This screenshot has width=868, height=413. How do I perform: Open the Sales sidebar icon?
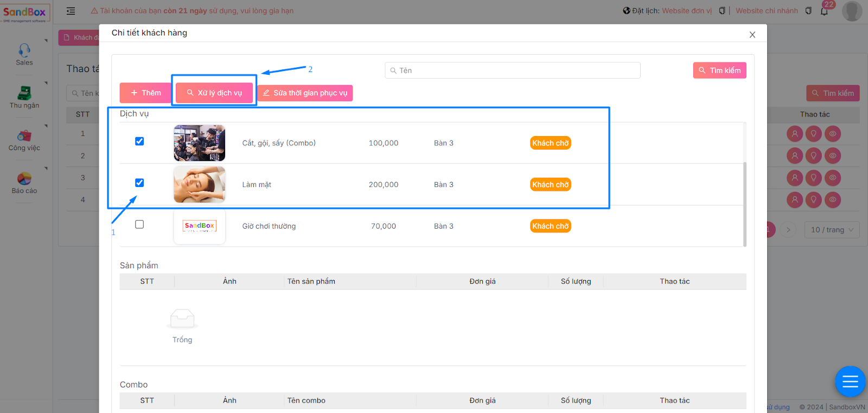click(x=24, y=51)
